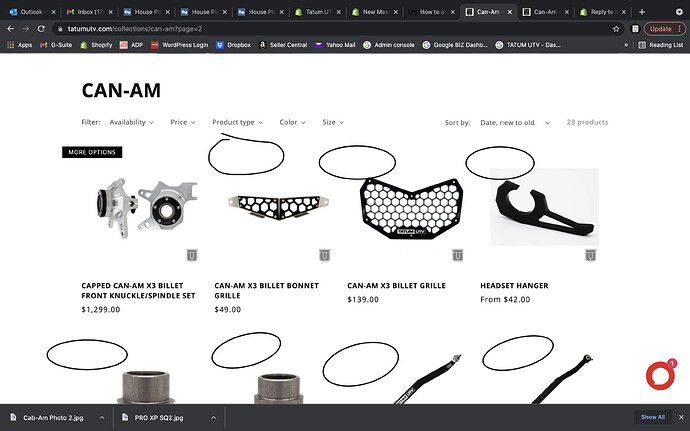Switch to the Inbox Gmail tab
This screenshot has width=690, height=431.
click(x=89, y=12)
